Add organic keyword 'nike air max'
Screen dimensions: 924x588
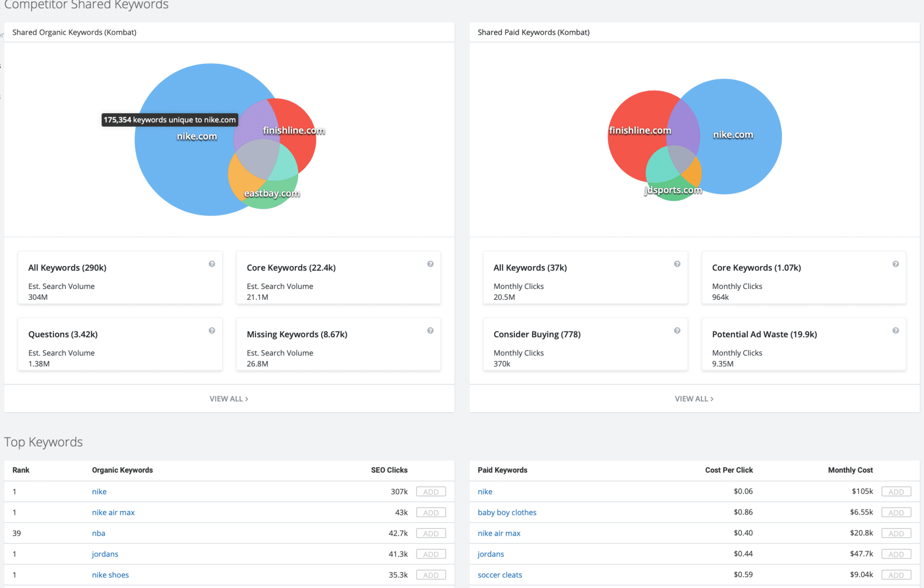pos(431,513)
